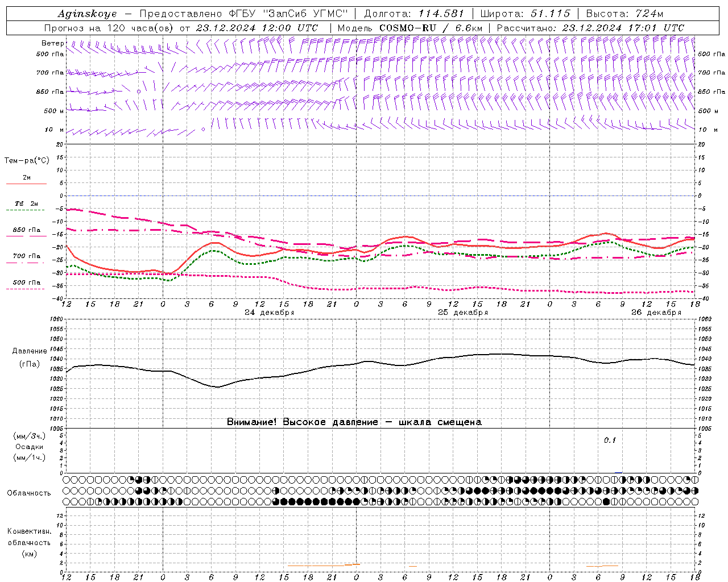728x582 pixels.
Task: Click the "Тем-ра(°C)" temperature axis title
Action: coord(27,161)
